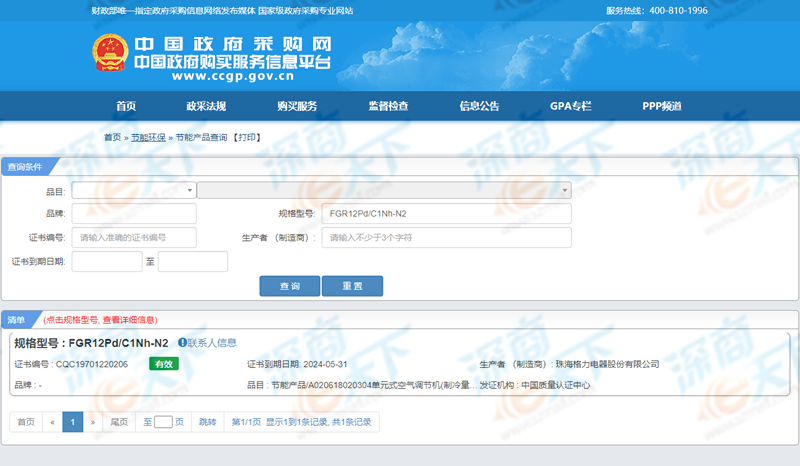Open the 联系人信息 contact link
800x466 pixels.
tap(212, 342)
